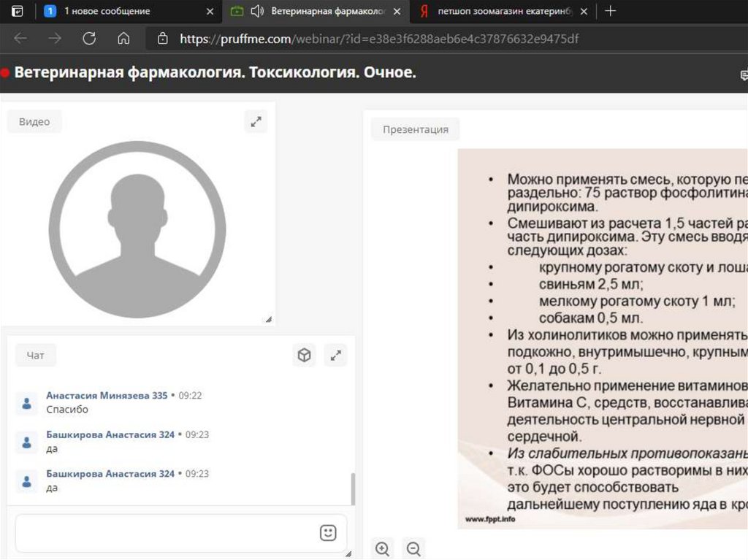Close the петшоп зоомагазин tab

pyautogui.click(x=583, y=11)
